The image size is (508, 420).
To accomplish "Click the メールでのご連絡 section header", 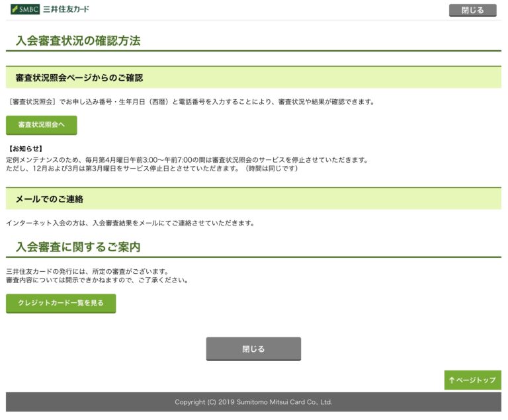I will (x=50, y=199).
